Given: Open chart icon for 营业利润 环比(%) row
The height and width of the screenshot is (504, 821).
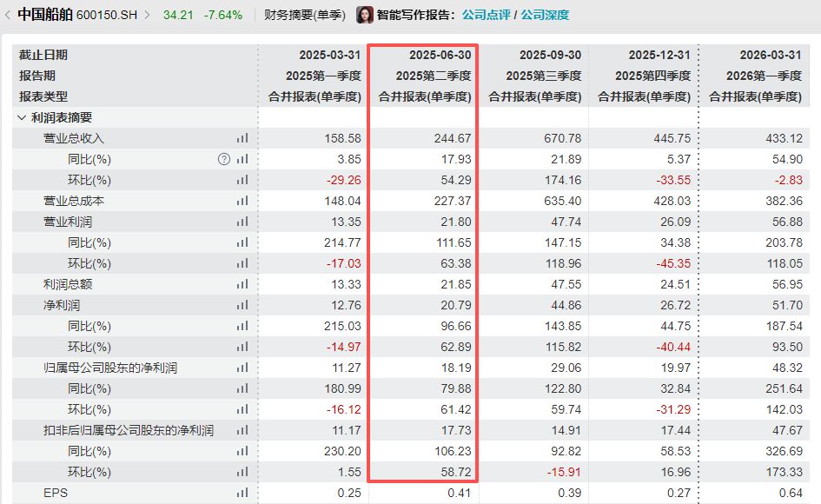Looking at the screenshot, I should (242, 263).
